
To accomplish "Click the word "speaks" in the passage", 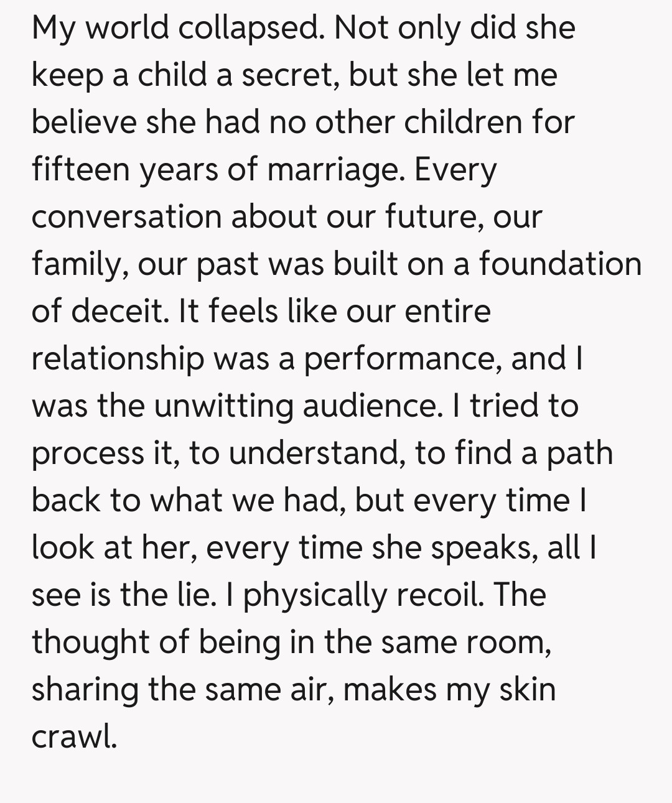I will coord(485,548).
